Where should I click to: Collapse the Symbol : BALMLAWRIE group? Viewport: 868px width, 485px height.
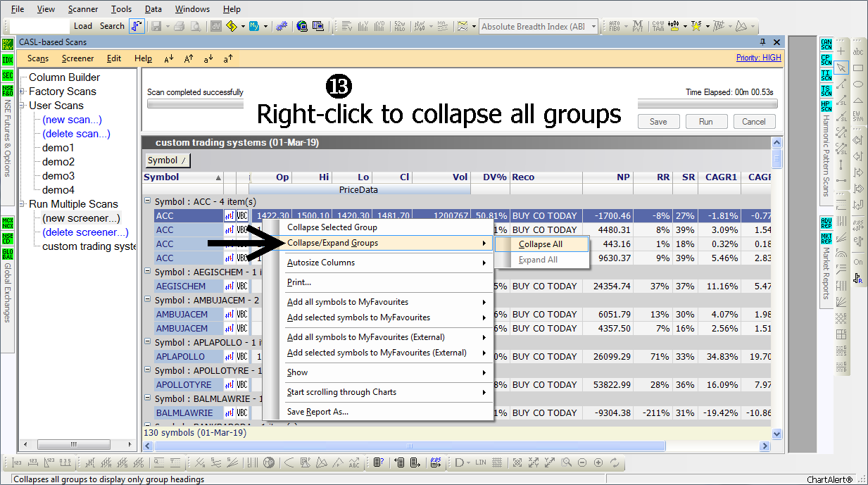(148, 398)
